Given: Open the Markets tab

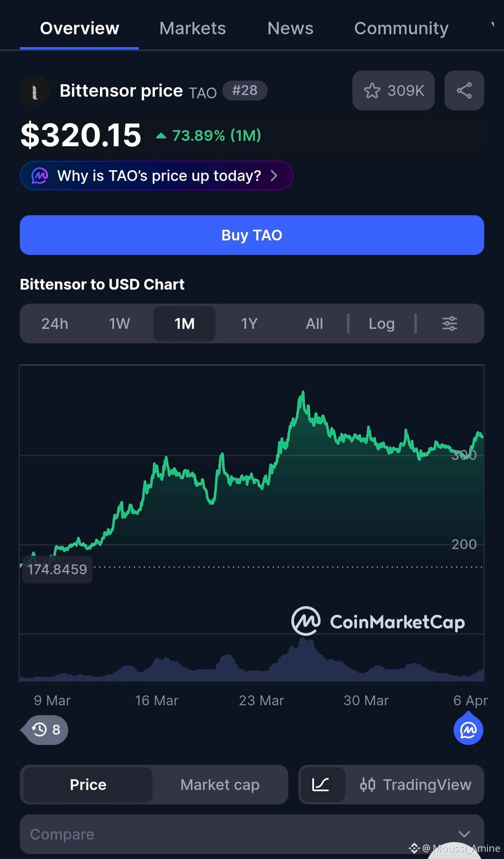Looking at the screenshot, I should click(193, 28).
